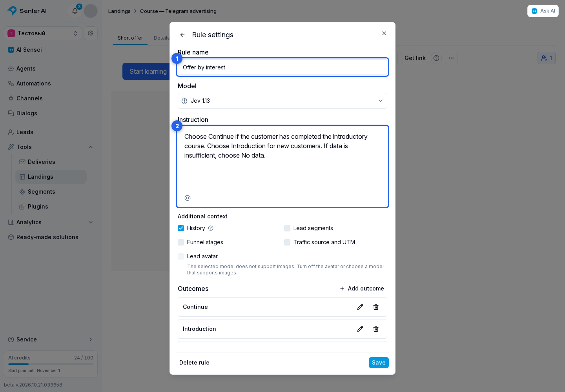
Task: Edit the Continue outcome
Action: [360, 307]
